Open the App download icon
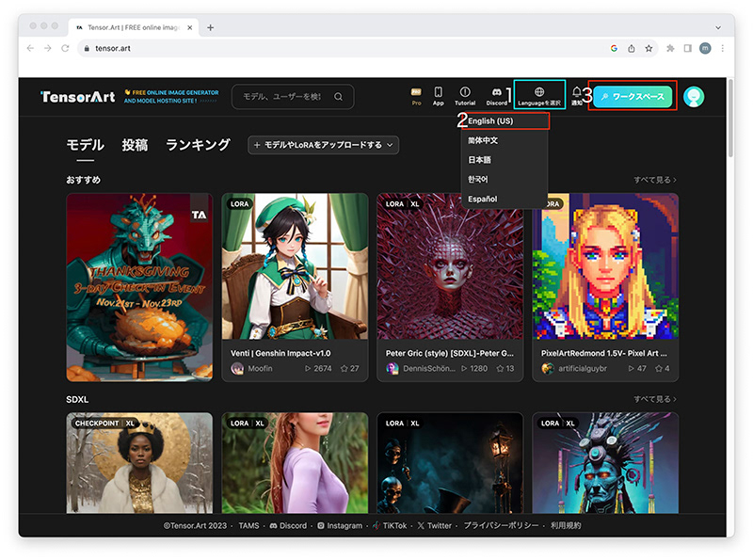Screen dimensions: 753x560 coord(438,96)
